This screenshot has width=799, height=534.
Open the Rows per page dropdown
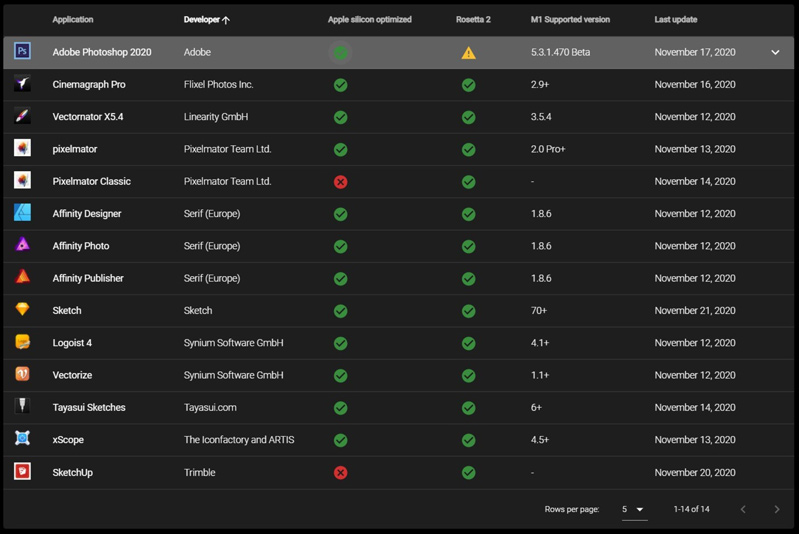(634, 510)
